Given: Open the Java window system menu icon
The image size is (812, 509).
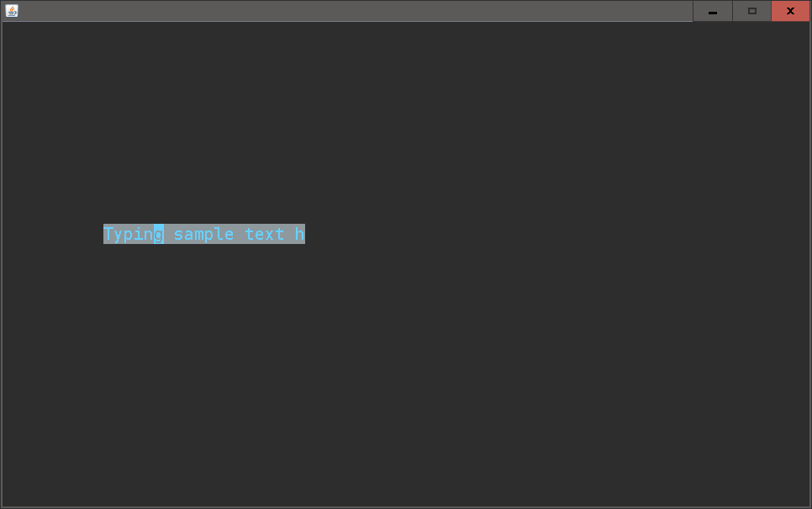Looking at the screenshot, I should click(12, 10).
